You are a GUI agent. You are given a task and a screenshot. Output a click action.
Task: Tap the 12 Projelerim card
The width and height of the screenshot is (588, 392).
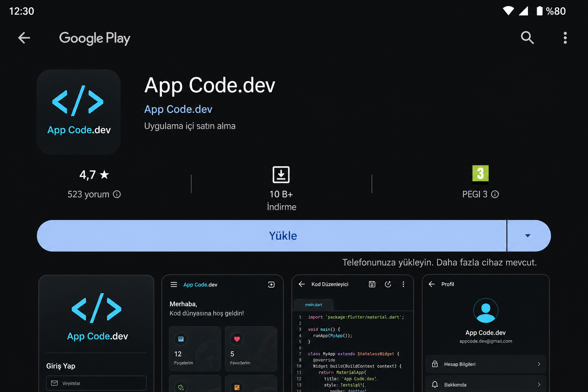click(195, 348)
